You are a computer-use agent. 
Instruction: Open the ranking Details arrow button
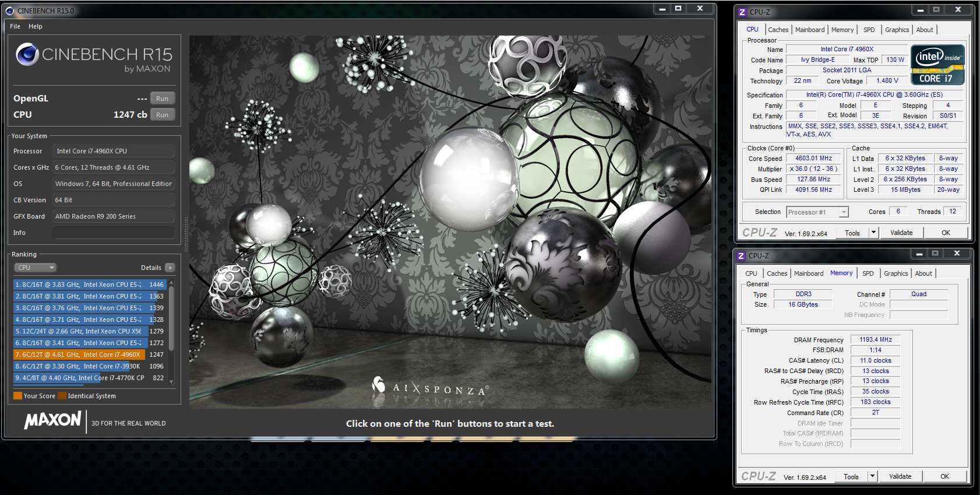[170, 268]
